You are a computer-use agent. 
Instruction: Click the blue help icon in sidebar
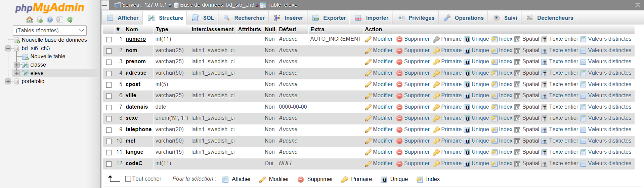click(x=50, y=20)
